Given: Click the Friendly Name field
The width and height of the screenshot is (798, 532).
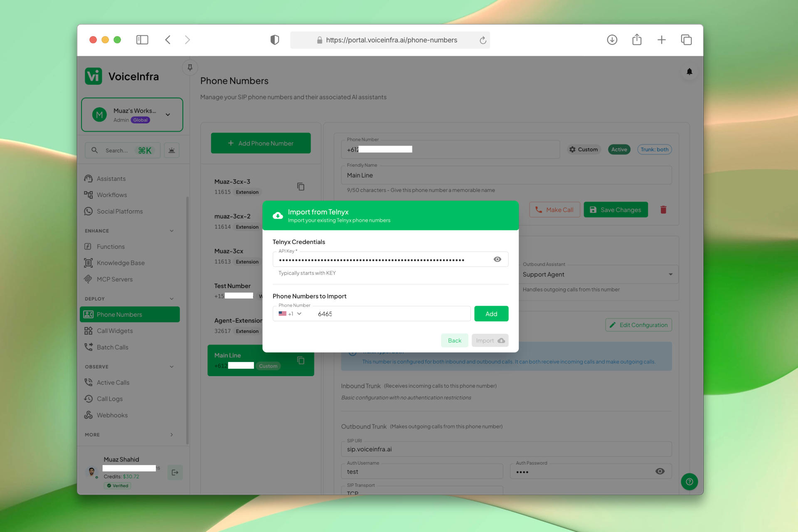Looking at the screenshot, I should point(506,175).
